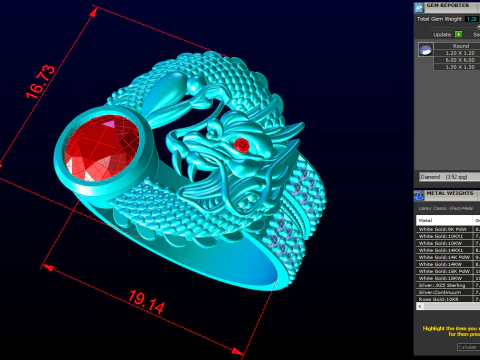Click the green Update play button
This screenshot has width=480, height=360.
click(459, 34)
